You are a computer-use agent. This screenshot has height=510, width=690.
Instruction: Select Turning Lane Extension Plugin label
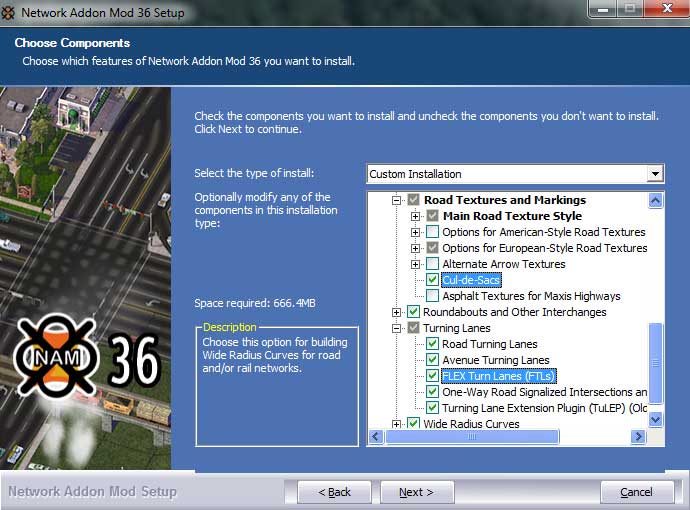(544, 408)
